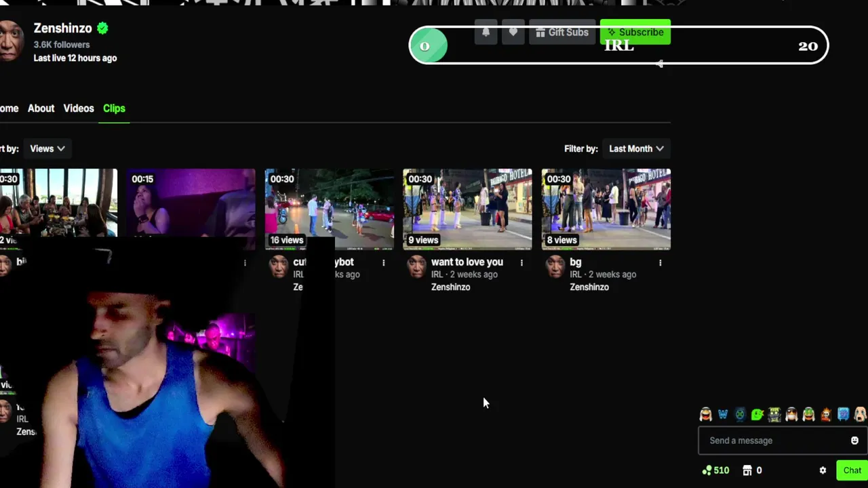868x488 pixels.
Task: Click the '9 views' badge on clip
Action: 423,240
